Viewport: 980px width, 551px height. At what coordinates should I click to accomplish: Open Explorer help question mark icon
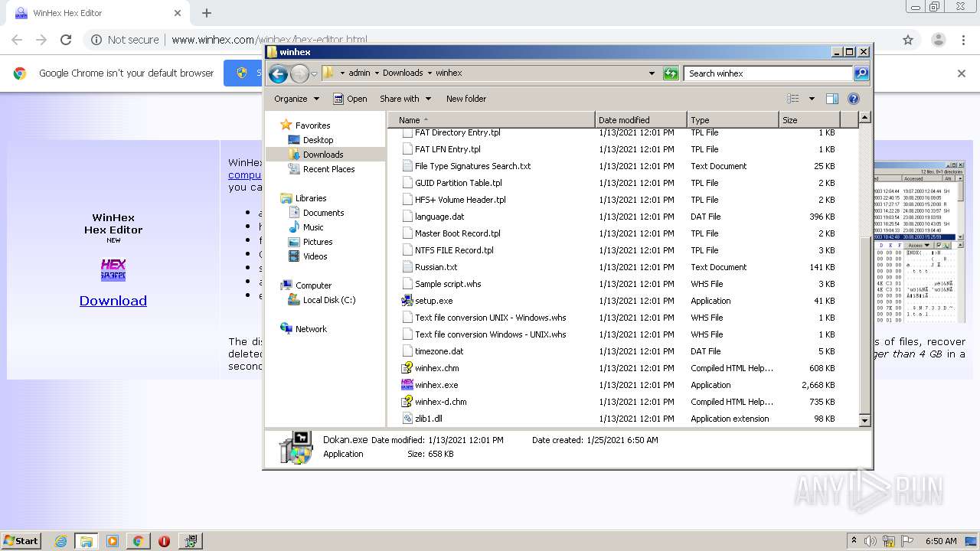coord(854,99)
